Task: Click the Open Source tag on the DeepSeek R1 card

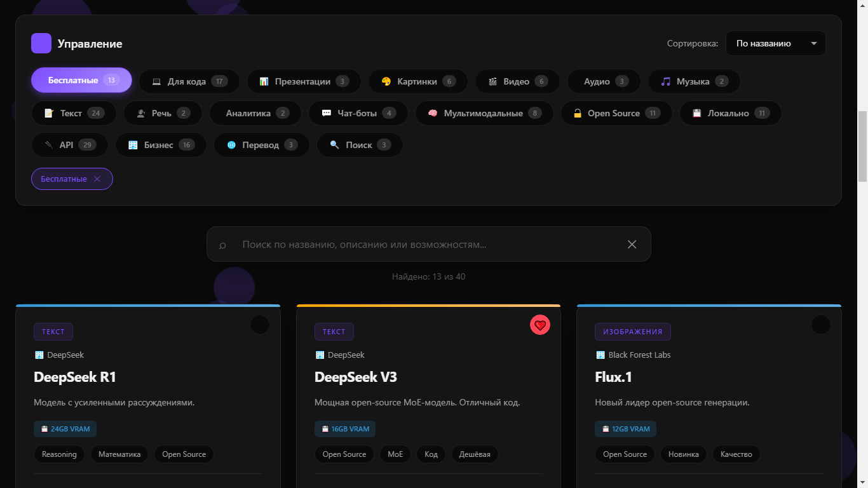Action: click(x=184, y=454)
